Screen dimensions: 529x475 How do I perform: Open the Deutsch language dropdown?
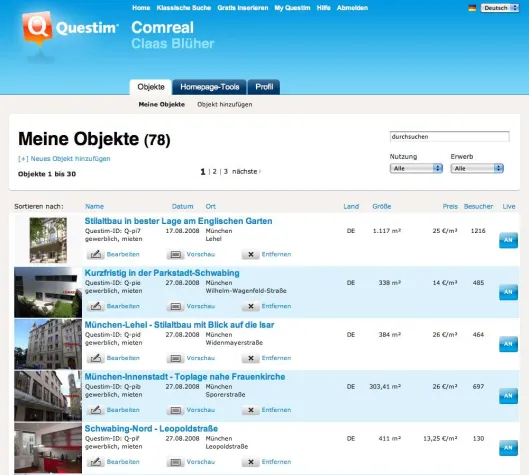[500, 8]
